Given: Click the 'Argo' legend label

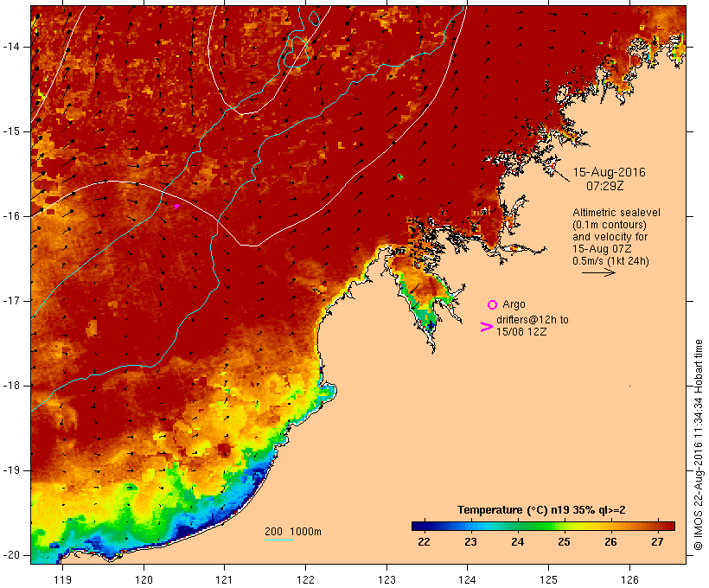Looking at the screenshot, I should pyautogui.click(x=514, y=304).
